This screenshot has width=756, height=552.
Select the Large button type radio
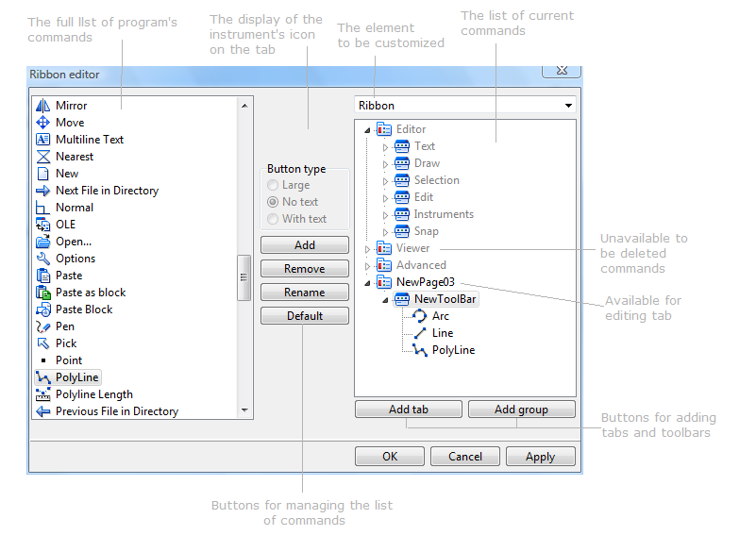point(273,185)
